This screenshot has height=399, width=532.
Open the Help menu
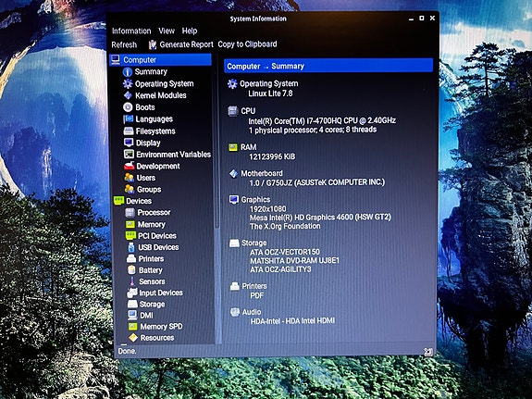tap(190, 31)
